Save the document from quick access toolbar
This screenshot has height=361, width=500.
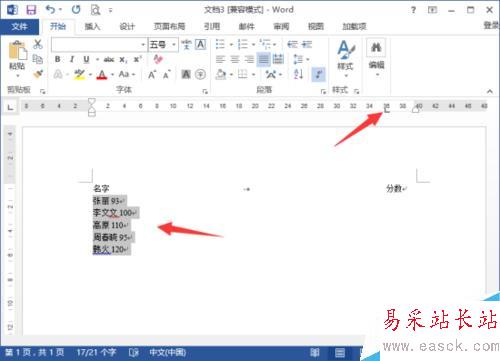(31, 10)
